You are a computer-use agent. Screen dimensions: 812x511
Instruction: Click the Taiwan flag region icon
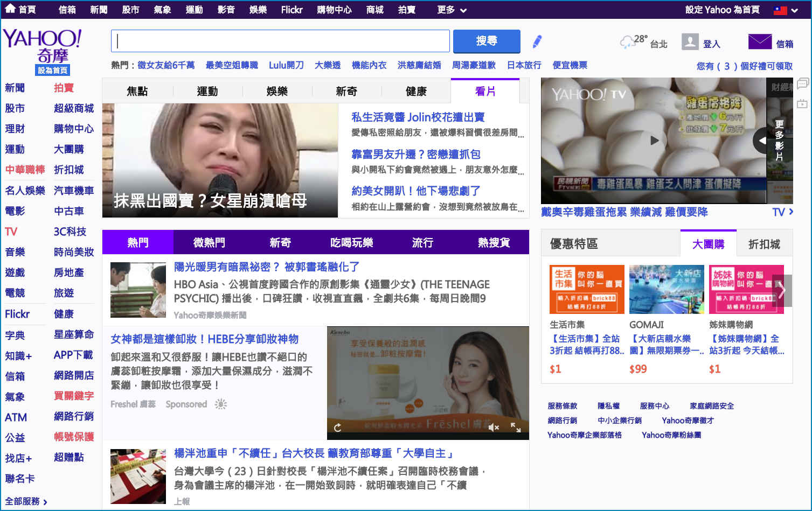pos(780,10)
